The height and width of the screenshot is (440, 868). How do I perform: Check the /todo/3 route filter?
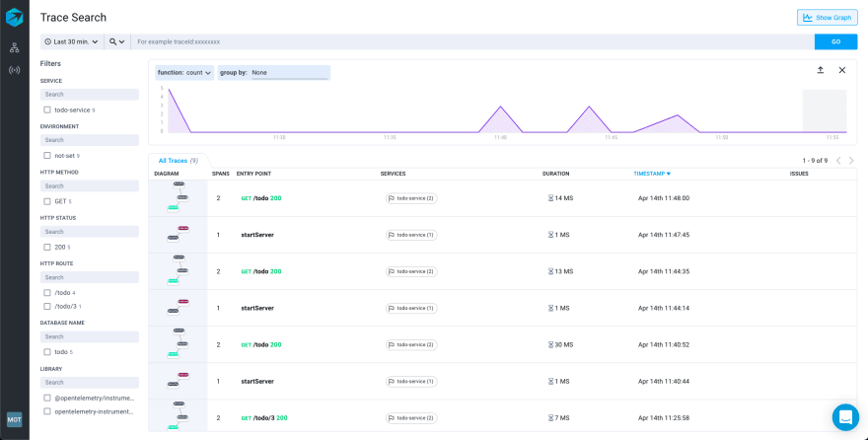pos(47,306)
